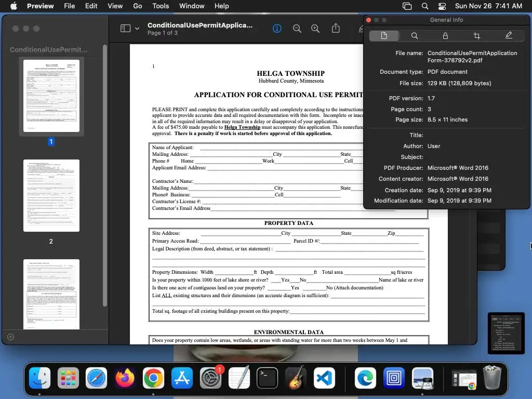
Task: Click the File size value 129 KB
Action: pyautogui.click(x=459, y=83)
